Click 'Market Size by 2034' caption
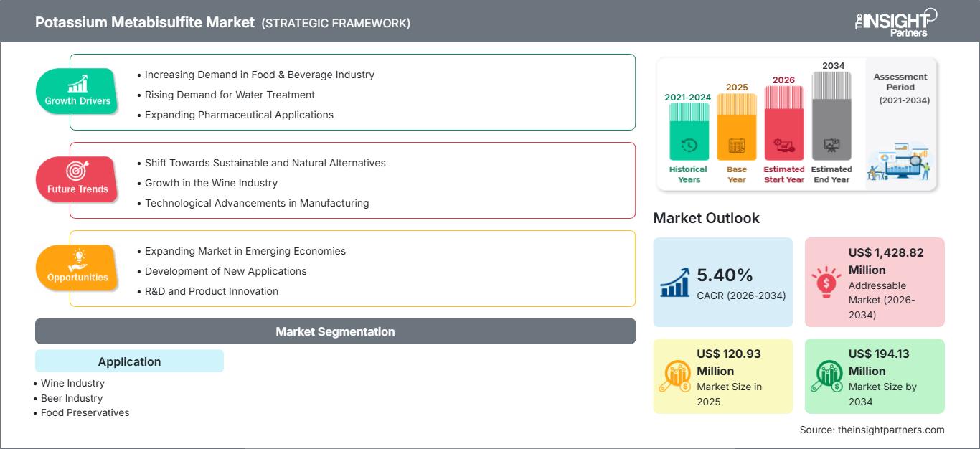This screenshot has height=449, width=980. (883, 394)
